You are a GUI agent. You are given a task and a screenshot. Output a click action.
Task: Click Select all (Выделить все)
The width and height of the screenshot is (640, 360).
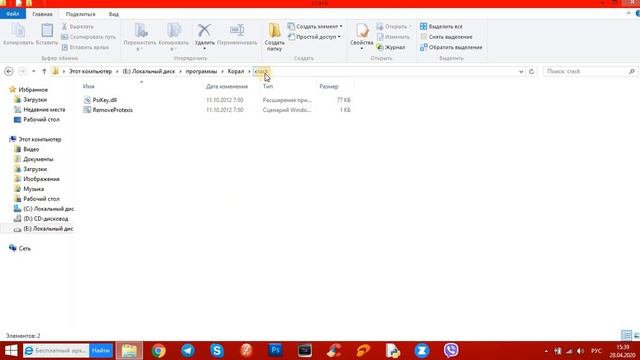coord(441,27)
